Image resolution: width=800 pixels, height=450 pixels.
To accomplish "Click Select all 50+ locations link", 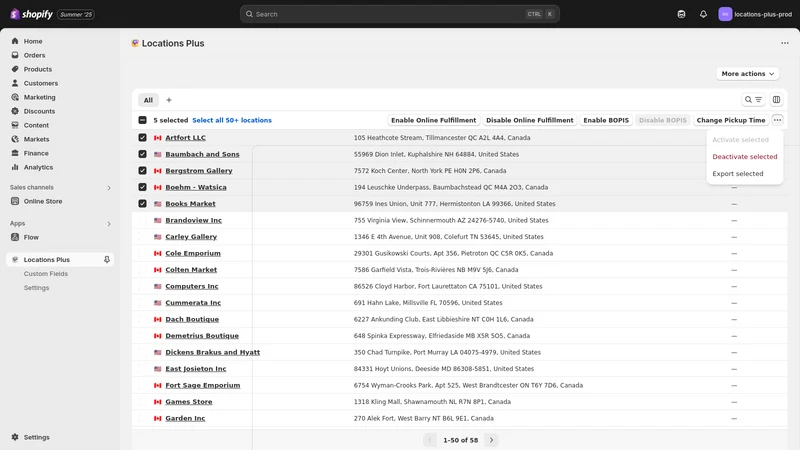I will [232, 120].
